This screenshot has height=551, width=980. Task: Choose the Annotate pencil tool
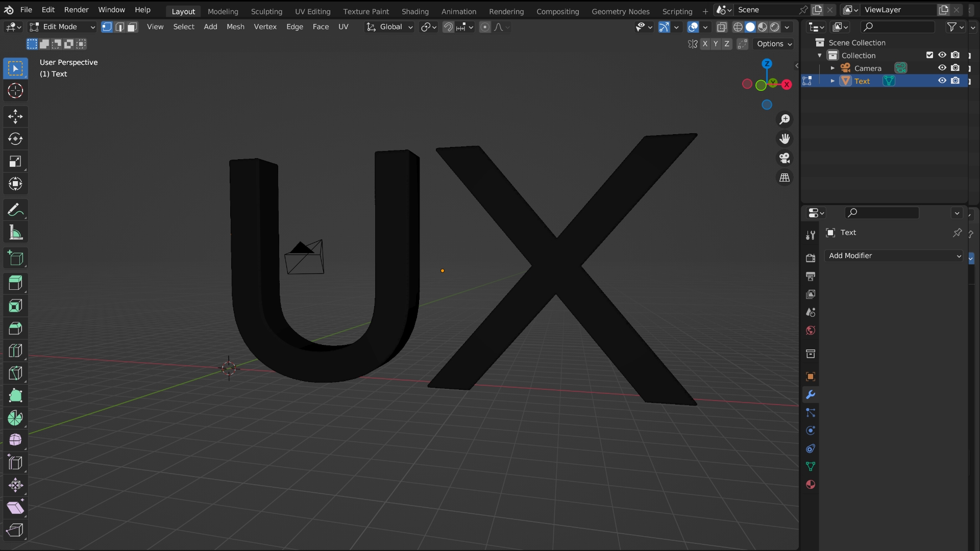click(15, 210)
